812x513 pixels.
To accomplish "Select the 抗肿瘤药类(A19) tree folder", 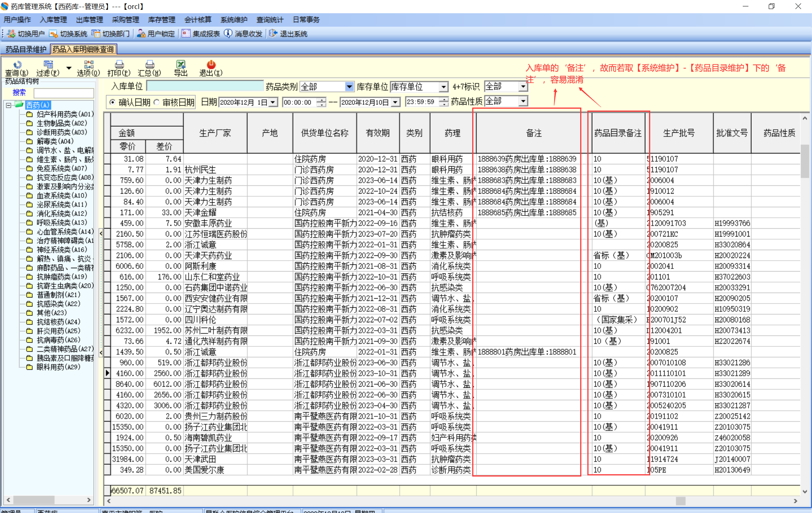I will tap(61, 277).
